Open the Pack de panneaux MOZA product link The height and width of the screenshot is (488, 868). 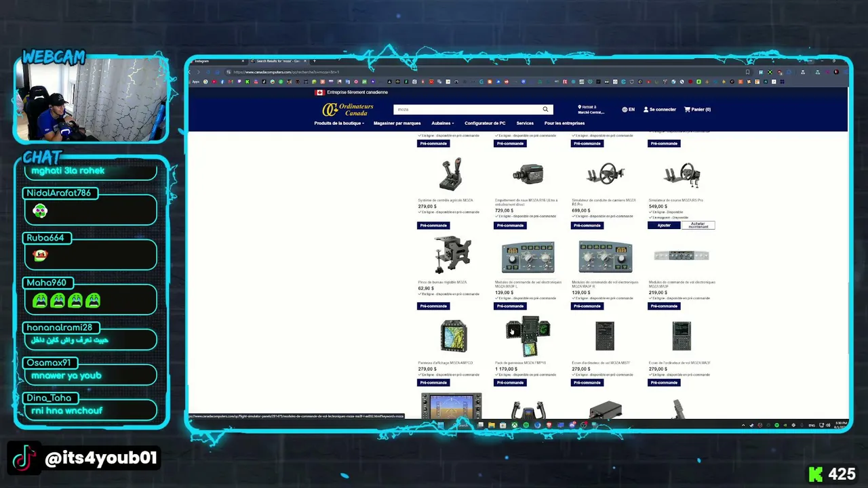point(521,363)
